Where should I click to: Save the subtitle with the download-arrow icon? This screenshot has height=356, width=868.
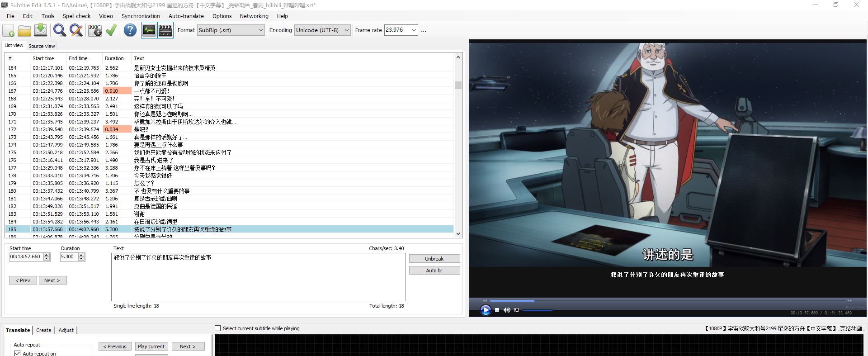(x=41, y=30)
